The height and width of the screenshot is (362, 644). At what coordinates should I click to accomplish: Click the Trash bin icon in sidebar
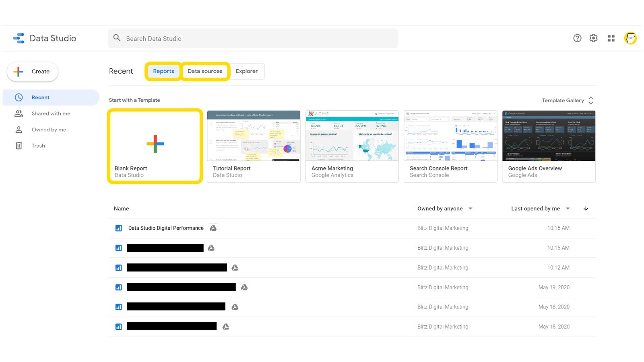coord(19,146)
